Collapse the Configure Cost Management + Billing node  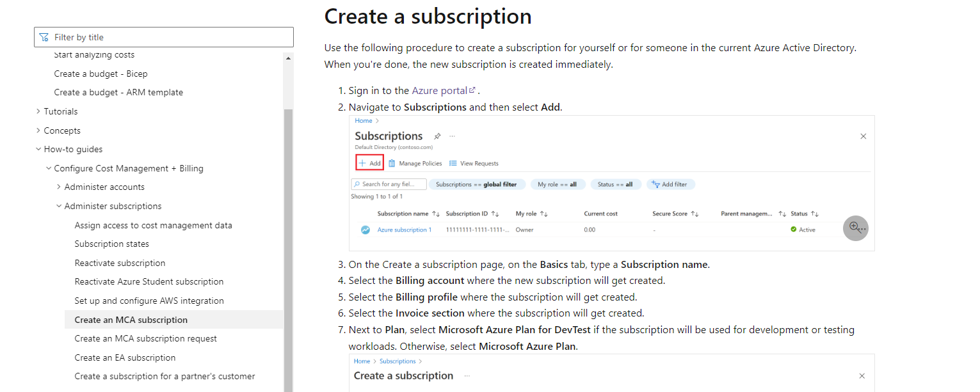pyautogui.click(x=49, y=168)
